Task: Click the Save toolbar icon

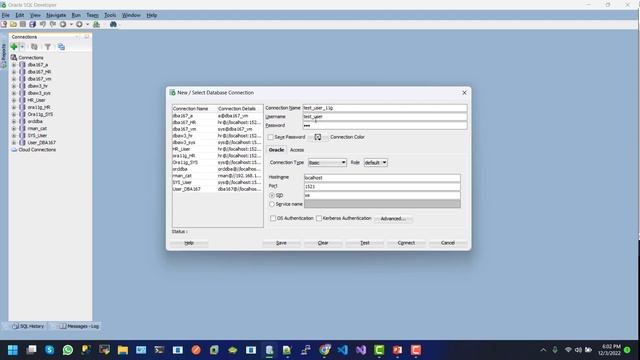Action: pos(23,24)
